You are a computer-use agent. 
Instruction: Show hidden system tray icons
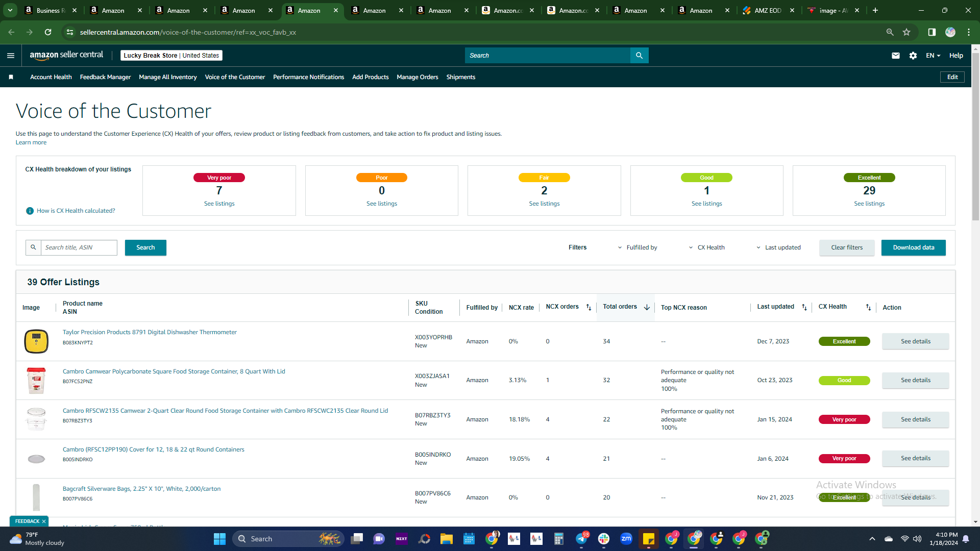[x=872, y=539]
